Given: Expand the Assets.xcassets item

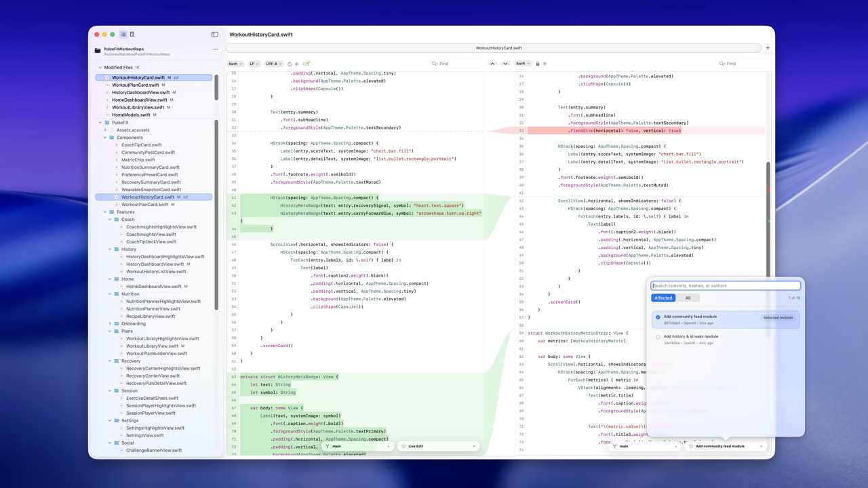Looking at the screenshot, I should coord(105,130).
